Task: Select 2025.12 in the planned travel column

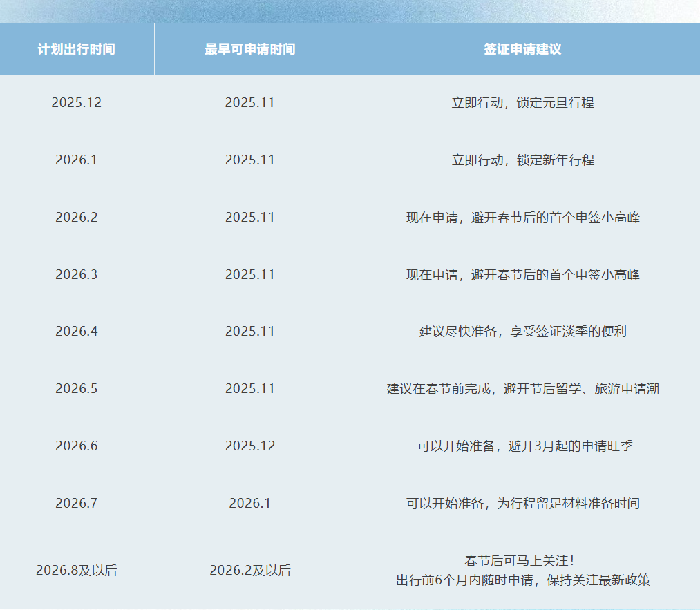Action: (x=77, y=103)
